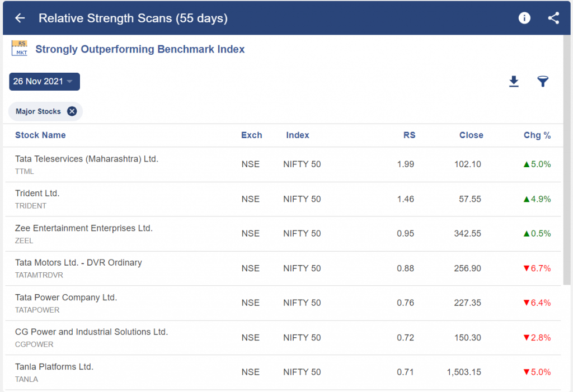Click the RS MKT scan icon
The height and width of the screenshot is (392, 573).
20,48
